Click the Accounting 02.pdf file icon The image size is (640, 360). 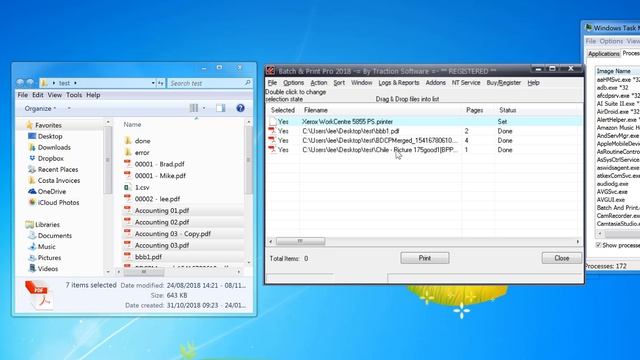tap(128, 222)
